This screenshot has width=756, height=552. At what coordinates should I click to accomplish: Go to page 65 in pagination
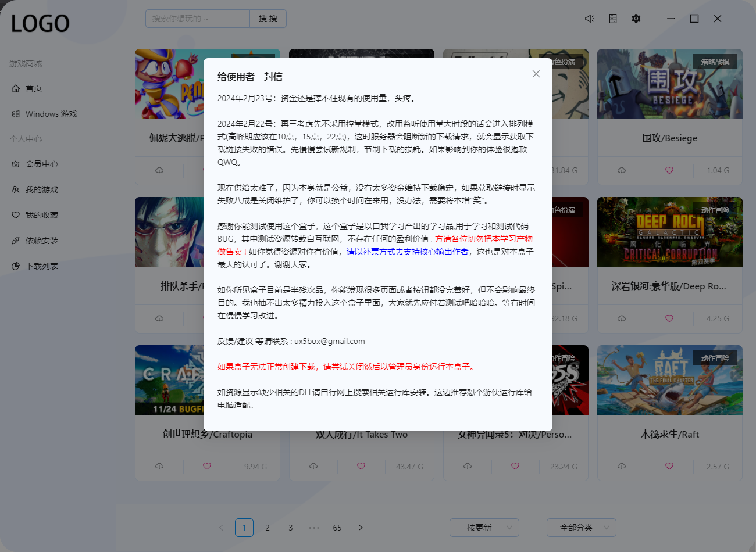click(337, 528)
